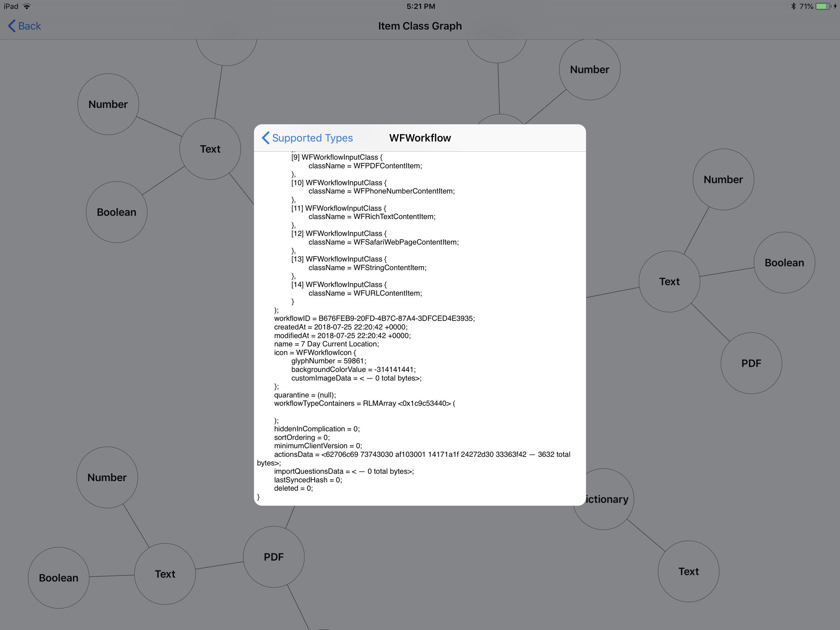Select the PDF node on the right side
Screen dimensions: 840x630
click(x=751, y=363)
